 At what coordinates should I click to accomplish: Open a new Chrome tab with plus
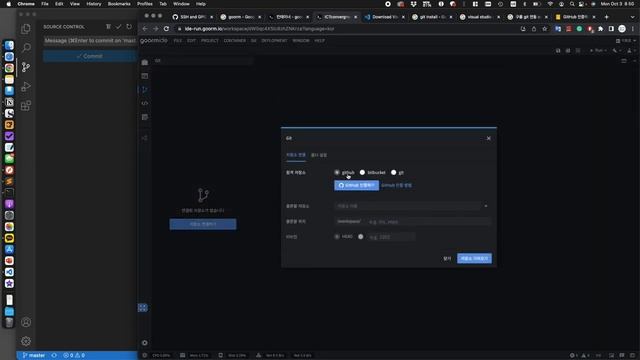(x=607, y=17)
